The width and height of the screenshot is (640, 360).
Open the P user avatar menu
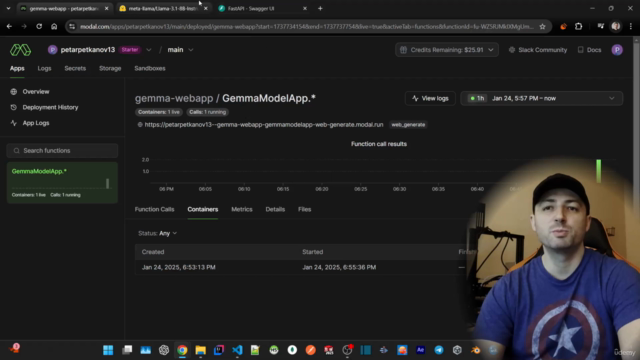[x=617, y=50]
